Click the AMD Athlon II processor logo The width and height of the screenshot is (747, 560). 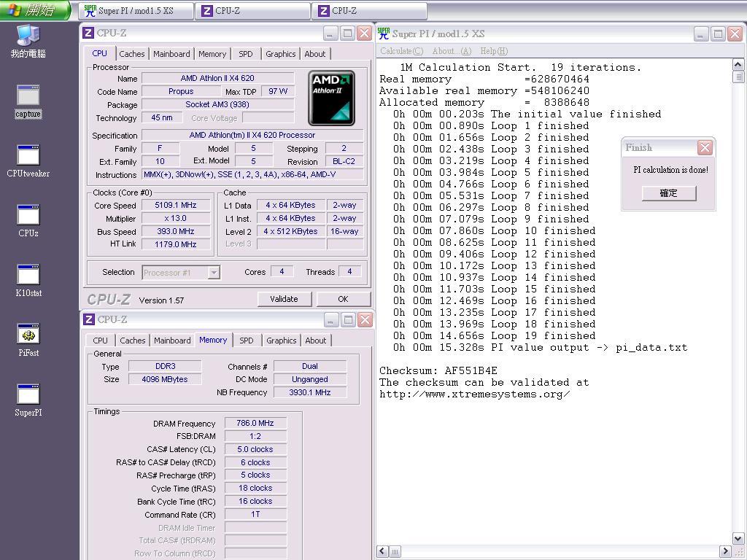pyautogui.click(x=332, y=98)
